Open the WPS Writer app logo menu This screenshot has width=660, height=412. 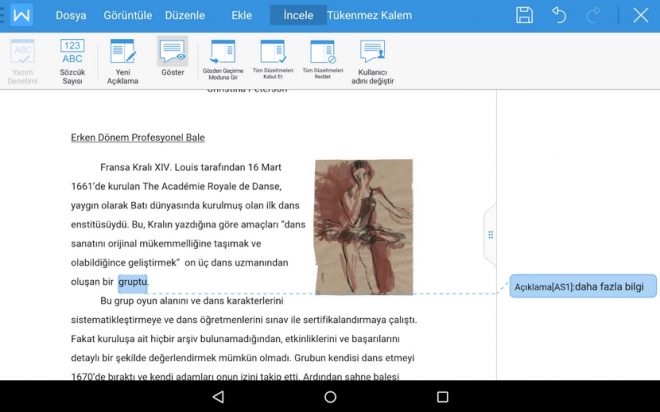tap(21, 15)
